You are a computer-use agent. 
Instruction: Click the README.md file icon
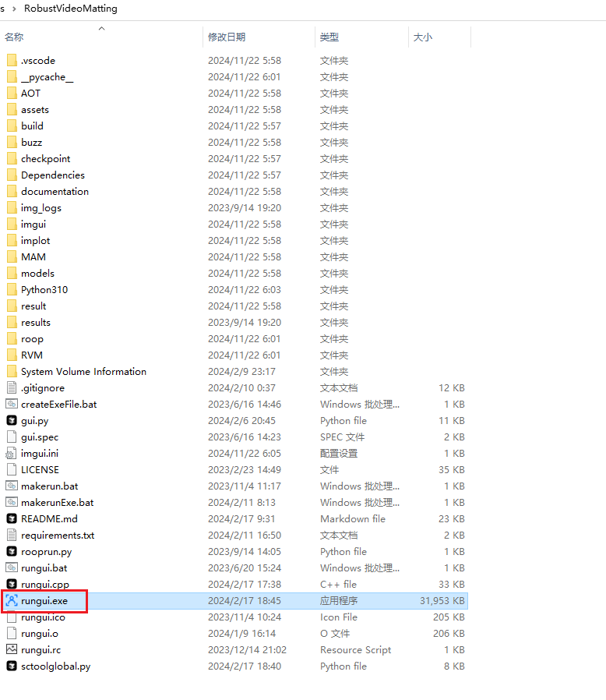pos(12,519)
